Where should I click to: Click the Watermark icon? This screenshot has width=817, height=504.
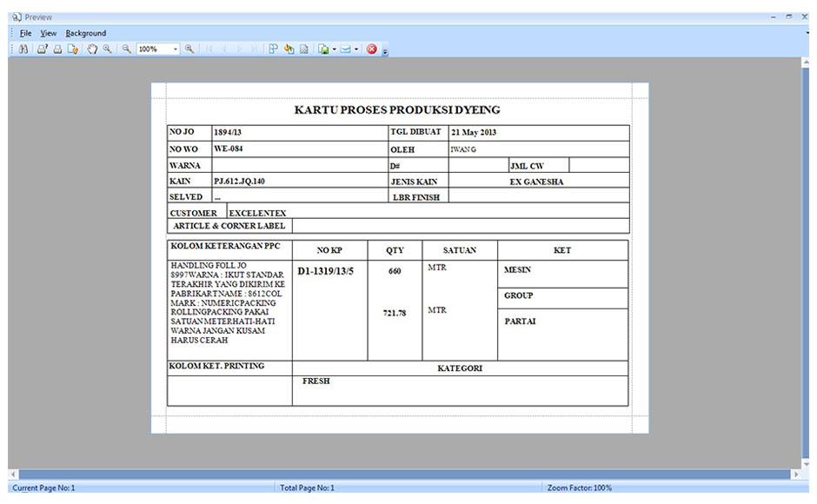coord(304,50)
